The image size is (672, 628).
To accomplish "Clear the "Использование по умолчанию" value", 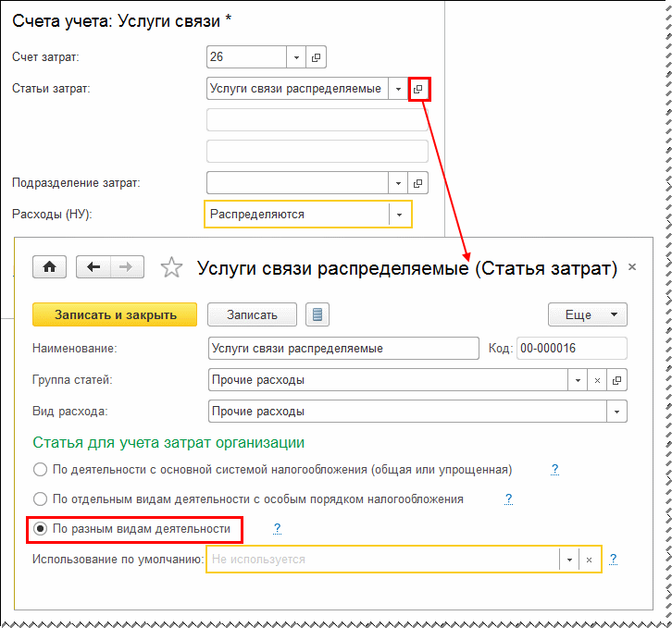I will 590,560.
